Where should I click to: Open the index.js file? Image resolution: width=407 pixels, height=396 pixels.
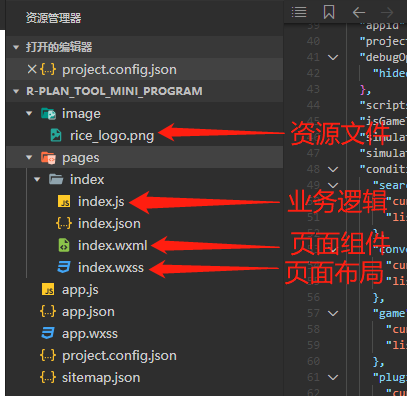pos(101,202)
